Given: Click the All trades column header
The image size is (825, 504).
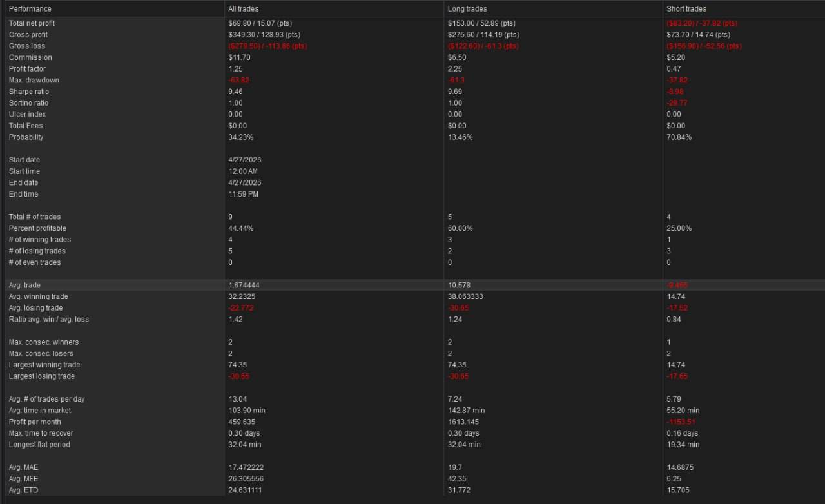Looking at the screenshot, I should point(243,9).
